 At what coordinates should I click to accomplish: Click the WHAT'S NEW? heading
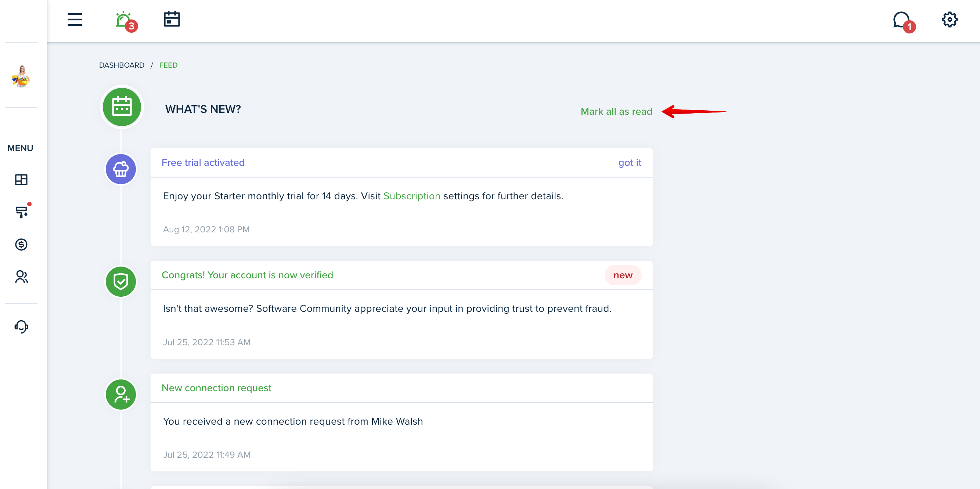203,109
